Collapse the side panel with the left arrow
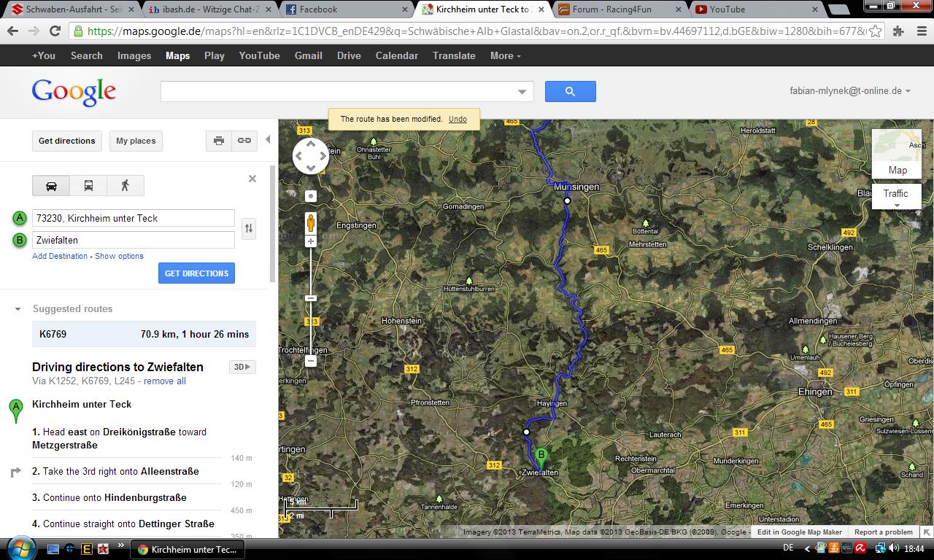The height and width of the screenshot is (560, 934). pyautogui.click(x=268, y=140)
